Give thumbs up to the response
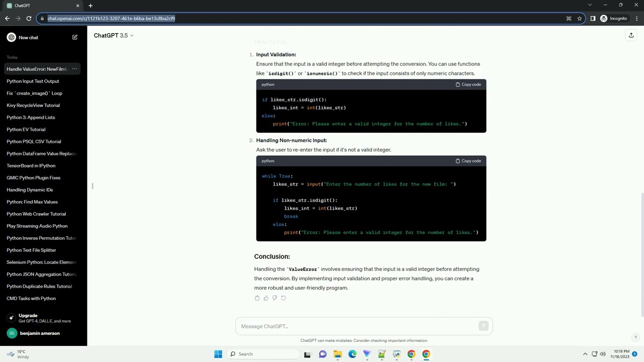The width and height of the screenshot is (644, 362). [x=266, y=298]
